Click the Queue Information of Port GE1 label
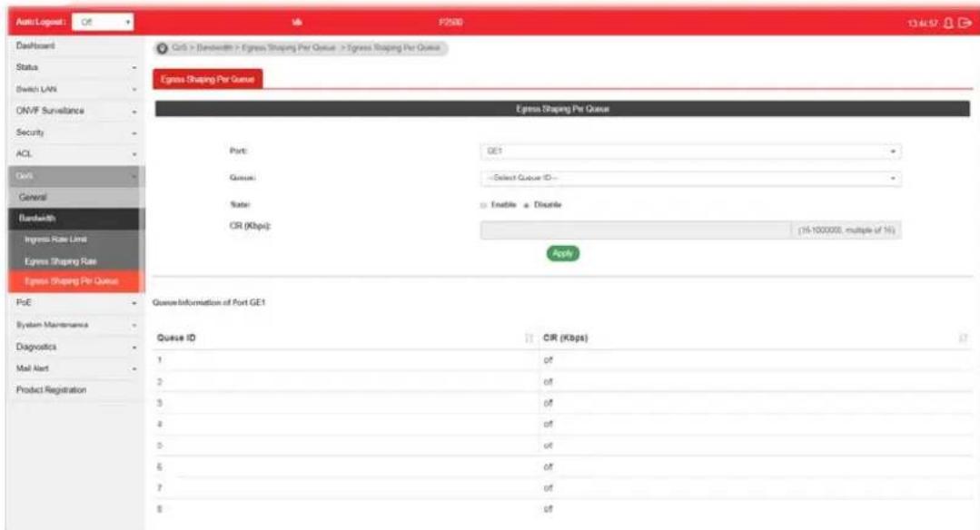This screenshot has height=530, width=980. [209, 303]
